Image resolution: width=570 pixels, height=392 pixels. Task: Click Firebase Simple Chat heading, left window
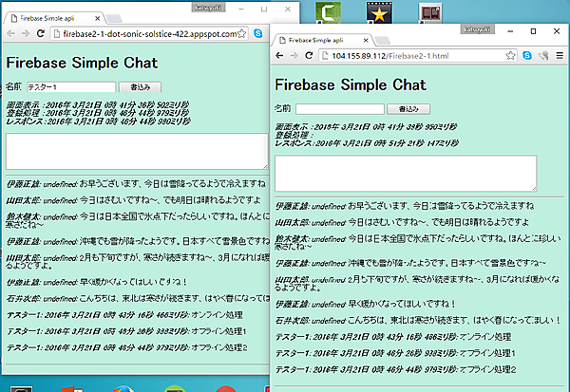pos(82,63)
